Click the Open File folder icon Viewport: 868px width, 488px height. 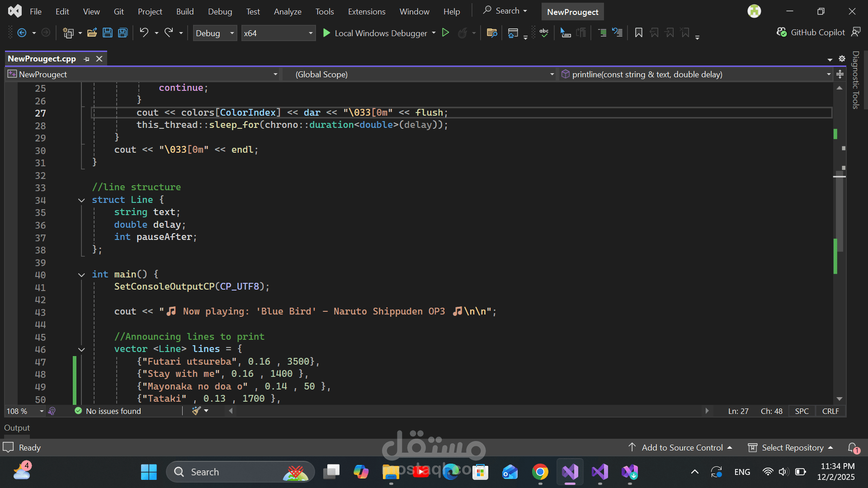point(92,33)
